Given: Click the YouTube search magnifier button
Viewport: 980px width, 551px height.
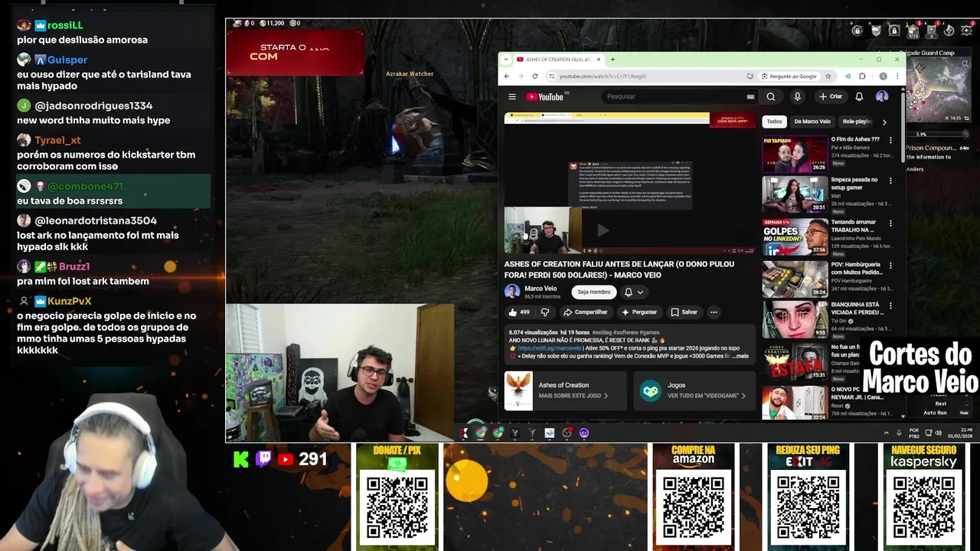Looking at the screenshot, I should 771,96.
